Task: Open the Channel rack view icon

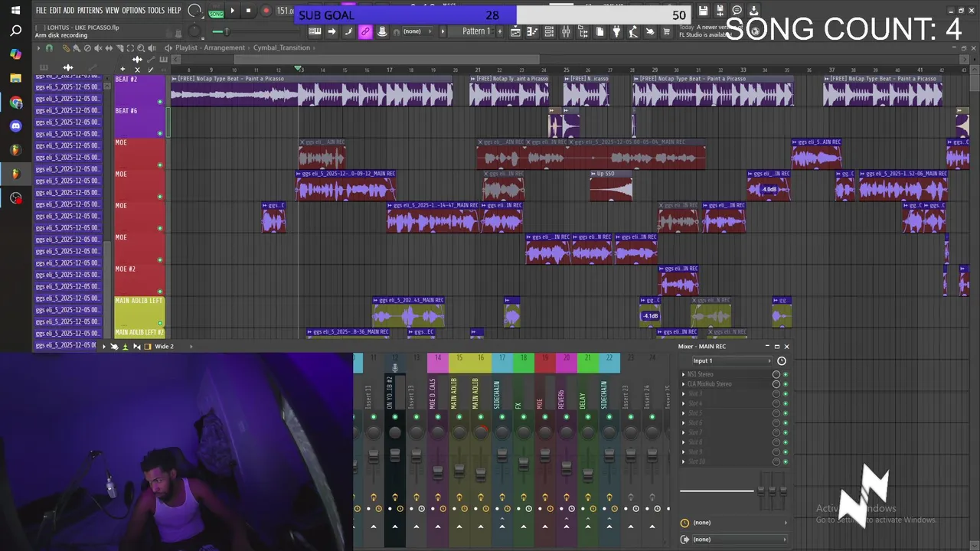Action: pyautogui.click(x=549, y=31)
